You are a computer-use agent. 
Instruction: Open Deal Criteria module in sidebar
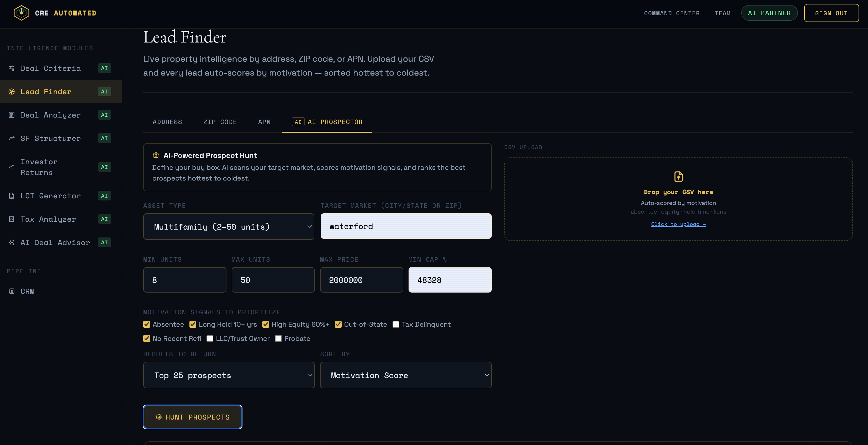click(61, 68)
